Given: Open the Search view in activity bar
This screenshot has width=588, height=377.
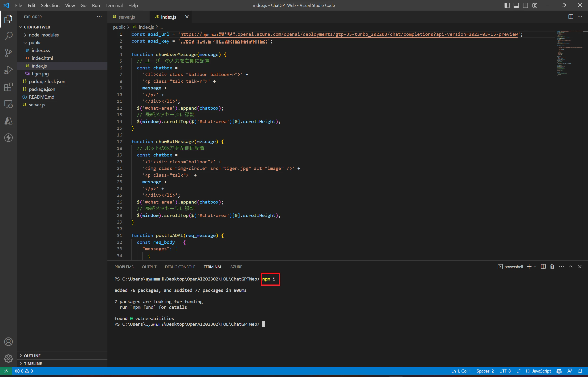Looking at the screenshot, I should click(8, 36).
